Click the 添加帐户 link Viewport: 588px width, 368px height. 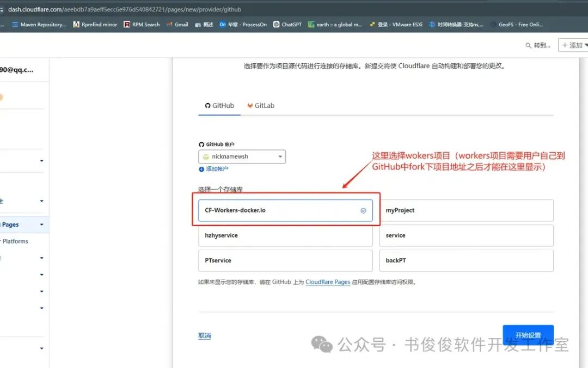tap(217, 169)
